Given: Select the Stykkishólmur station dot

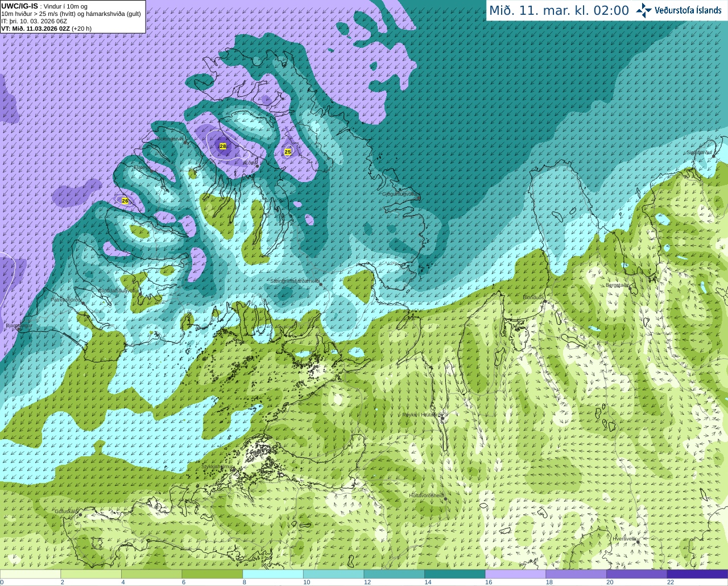Looking at the screenshot, I should coord(233,470).
